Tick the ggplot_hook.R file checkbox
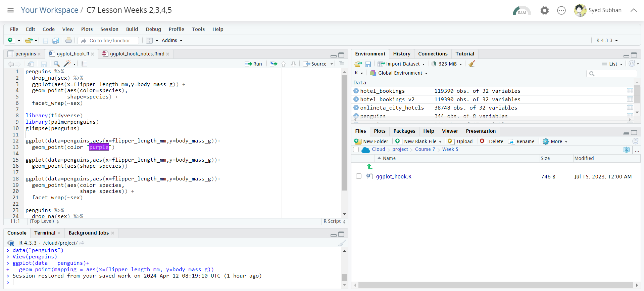 [x=359, y=176]
